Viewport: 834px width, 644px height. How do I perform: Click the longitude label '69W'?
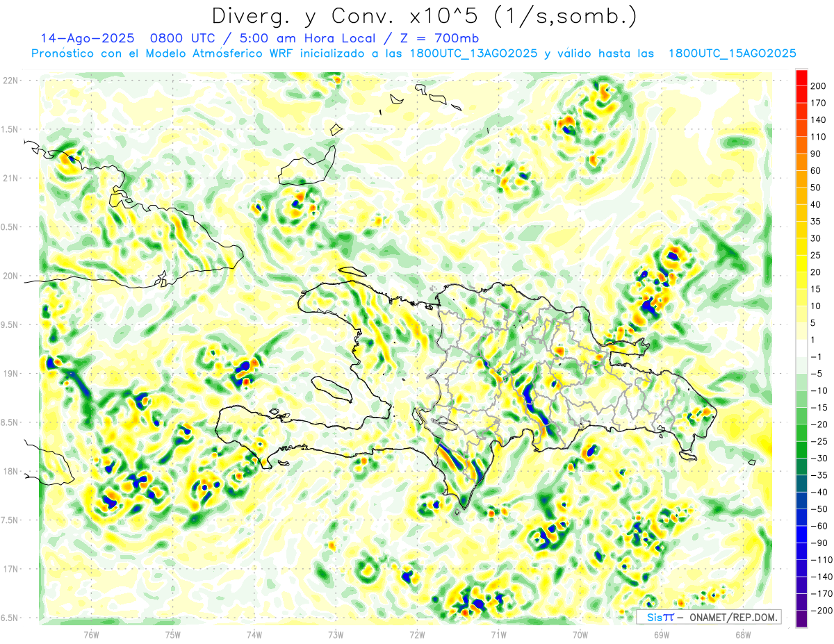[662, 634]
